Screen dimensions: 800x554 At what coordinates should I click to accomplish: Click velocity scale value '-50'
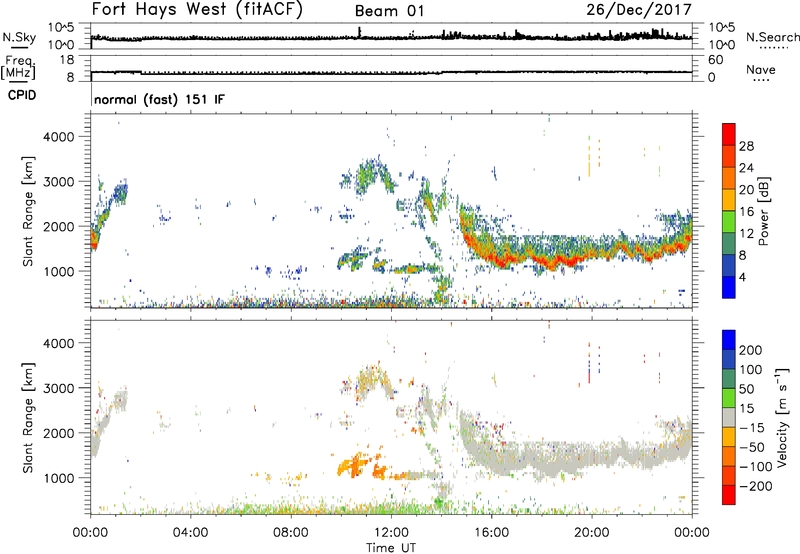[752, 447]
